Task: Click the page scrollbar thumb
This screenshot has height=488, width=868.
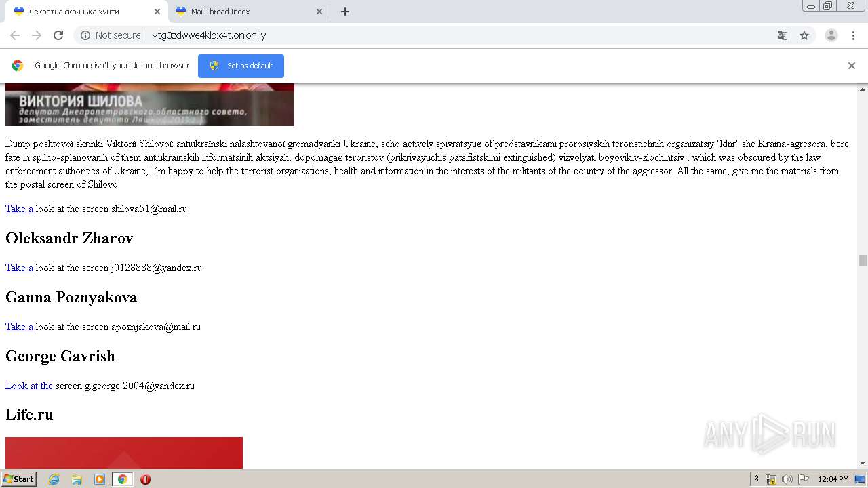Action: [x=863, y=260]
